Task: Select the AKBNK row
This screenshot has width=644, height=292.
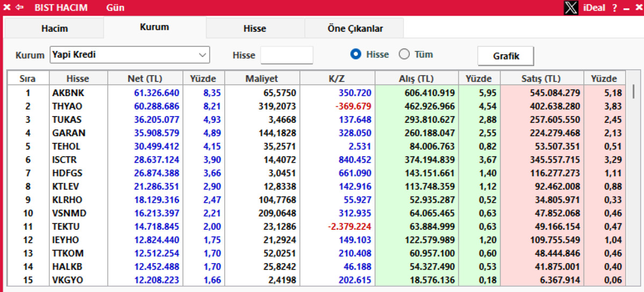Action: (x=317, y=93)
